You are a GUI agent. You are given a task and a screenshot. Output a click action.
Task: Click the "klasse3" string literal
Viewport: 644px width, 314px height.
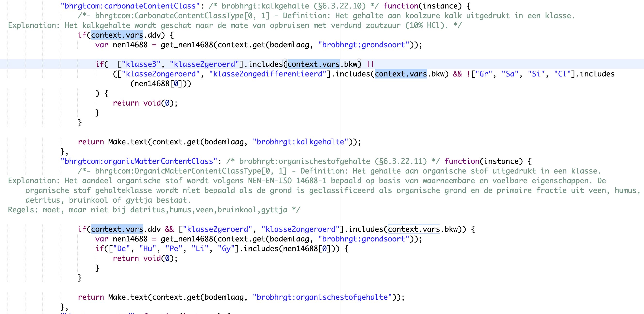coord(141,64)
